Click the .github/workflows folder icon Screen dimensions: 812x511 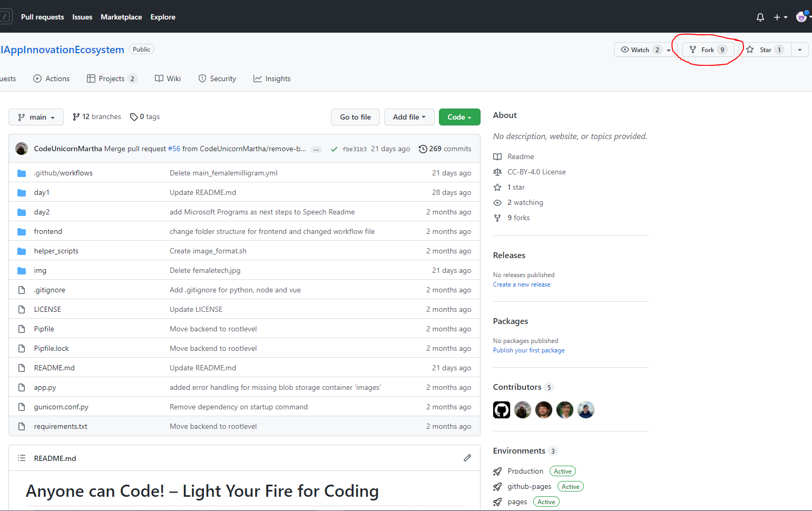pyautogui.click(x=21, y=172)
